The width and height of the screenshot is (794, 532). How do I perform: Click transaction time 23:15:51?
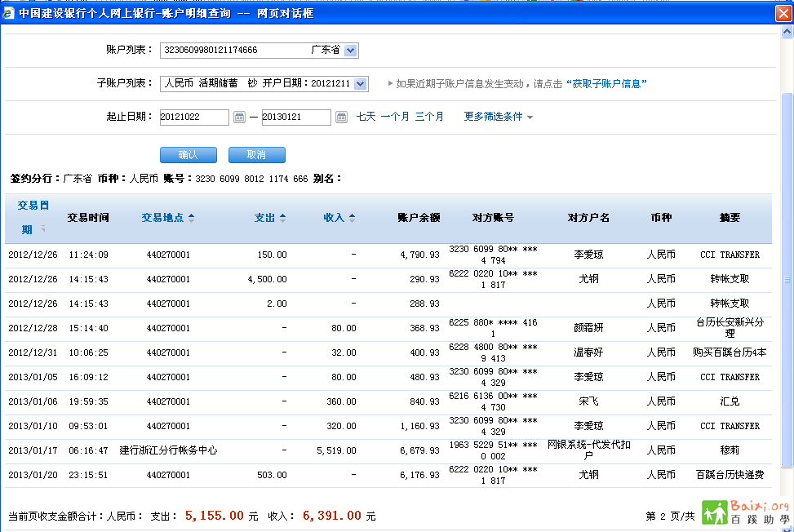pyautogui.click(x=89, y=475)
